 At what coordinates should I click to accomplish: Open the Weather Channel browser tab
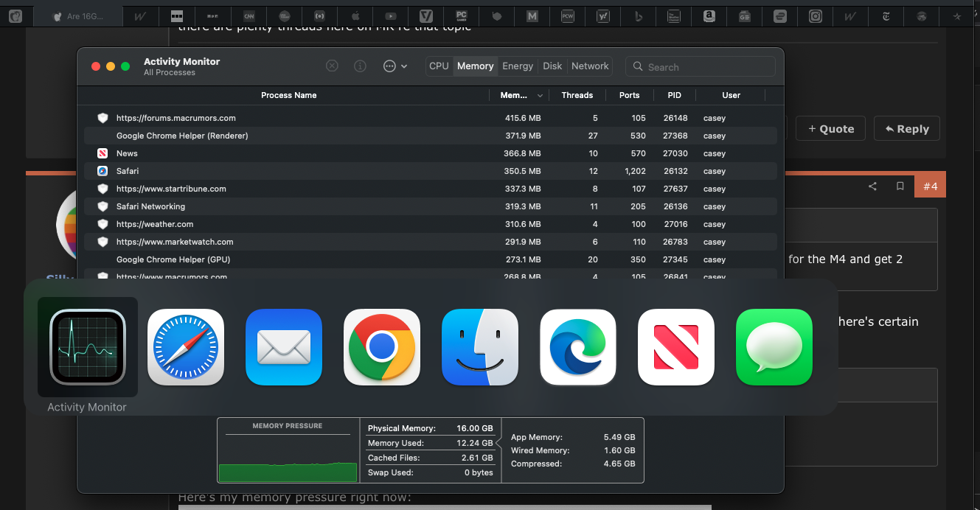click(673, 15)
